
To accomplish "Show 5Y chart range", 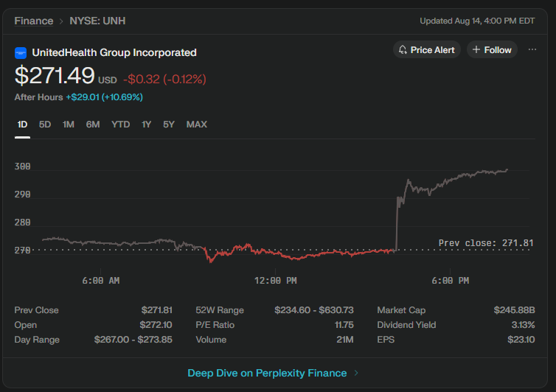I will 168,125.
